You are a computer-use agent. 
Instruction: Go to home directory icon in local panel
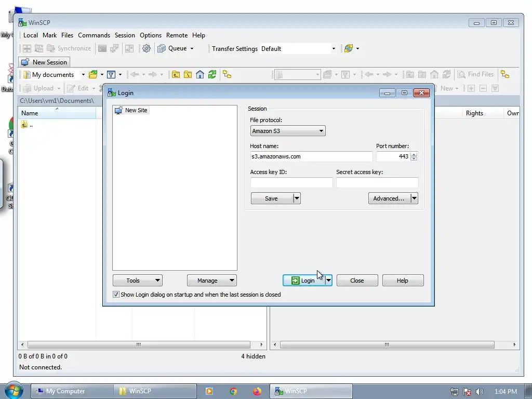[200, 75]
